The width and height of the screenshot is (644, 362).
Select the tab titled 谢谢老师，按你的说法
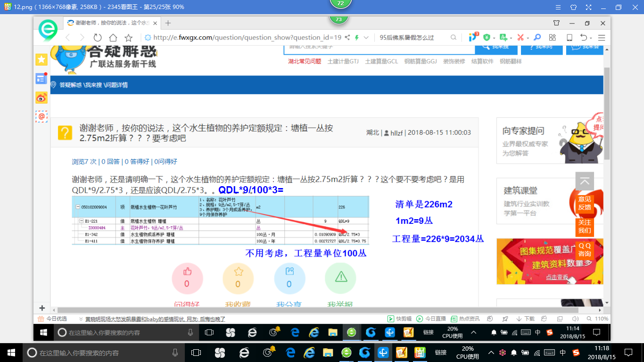pos(112,23)
